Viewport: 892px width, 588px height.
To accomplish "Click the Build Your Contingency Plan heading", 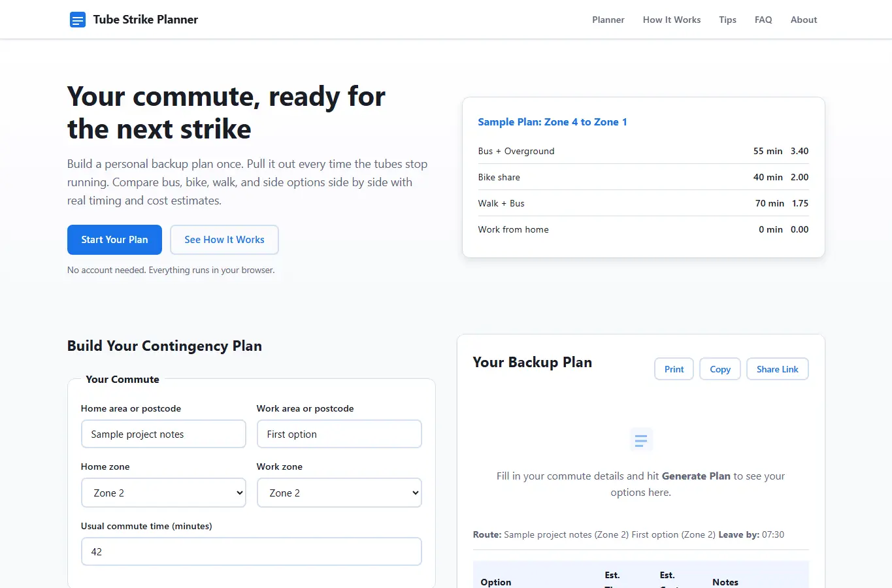I will [165, 346].
